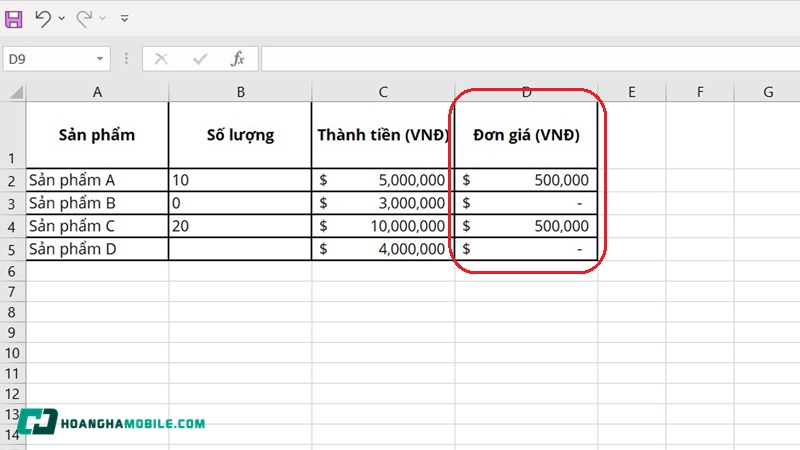Click the Insert Function fx icon

click(x=238, y=59)
